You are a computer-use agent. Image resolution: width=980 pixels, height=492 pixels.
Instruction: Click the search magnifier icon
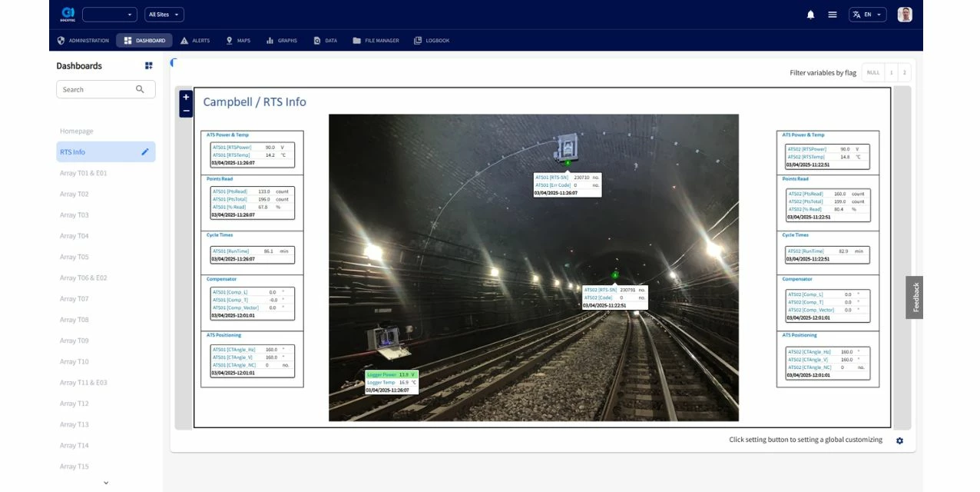(x=140, y=89)
